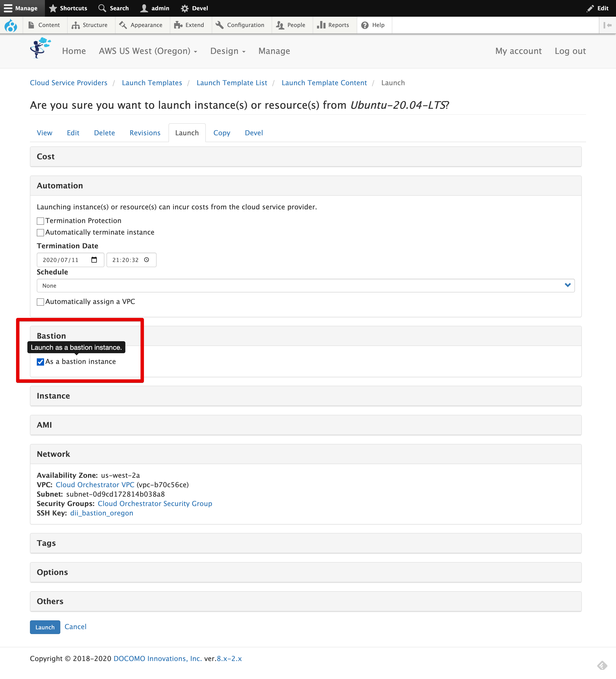Expand the Tags section

[306, 543]
